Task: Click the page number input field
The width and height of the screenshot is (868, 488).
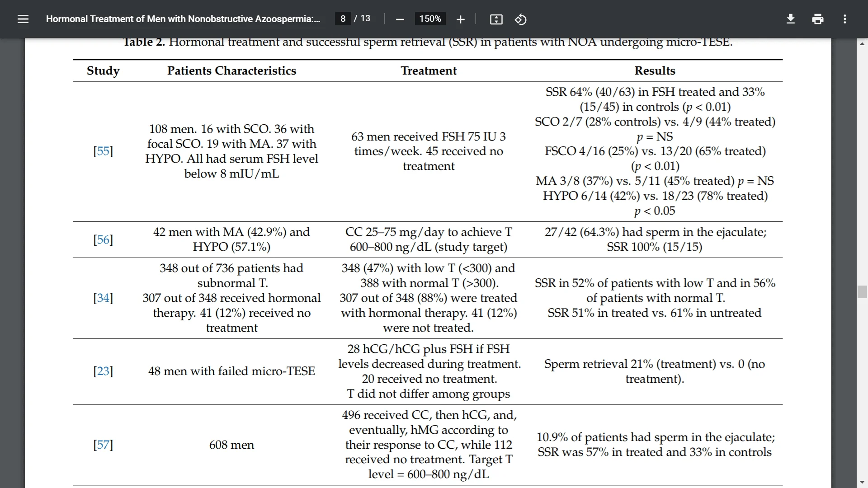Action: tap(343, 19)
